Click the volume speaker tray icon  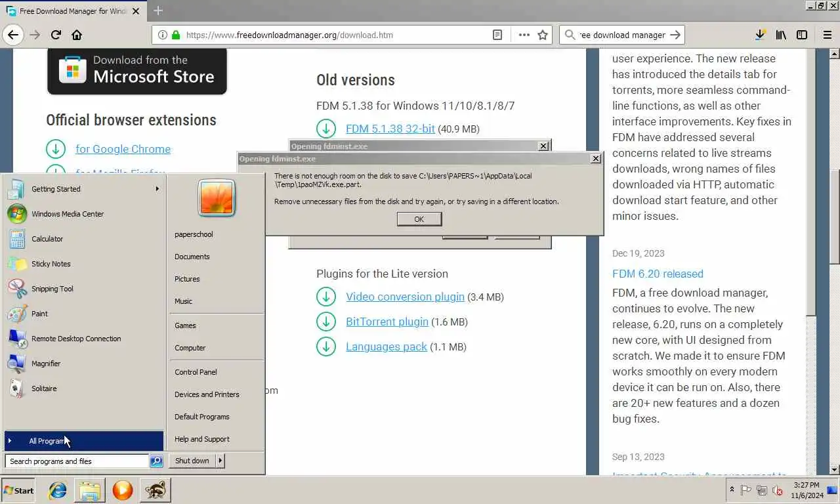point(778,490)
